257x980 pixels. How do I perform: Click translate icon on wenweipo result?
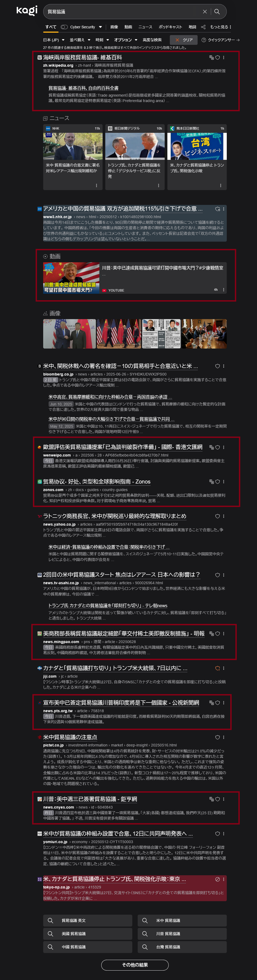point(212,447)
